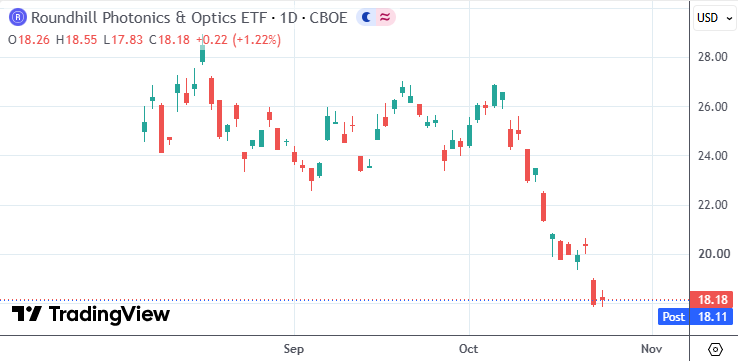Open chart settings hexagon icon

715,349
